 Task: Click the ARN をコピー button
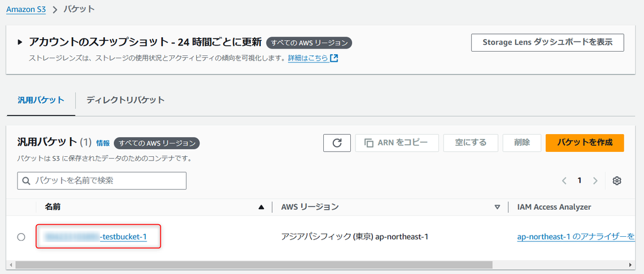[397, 143]
